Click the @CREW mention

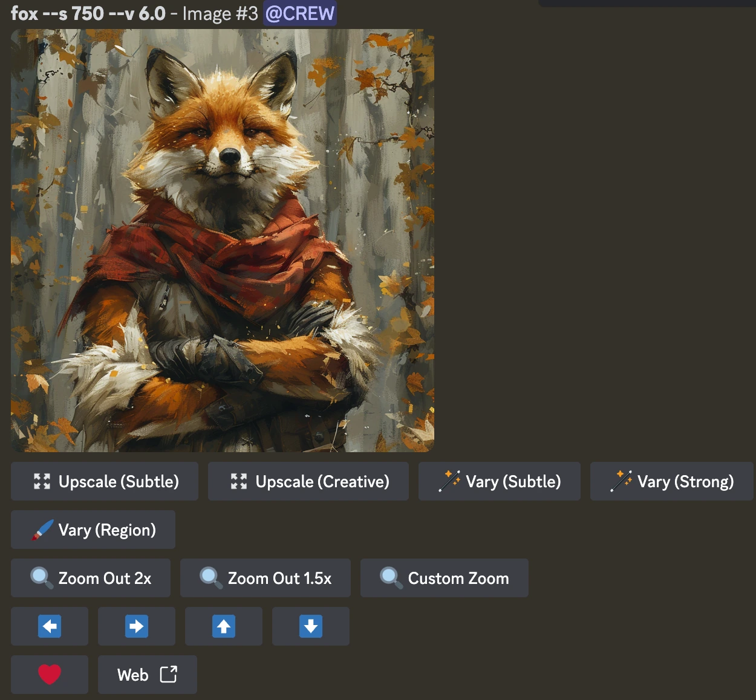tap(300, 13)
